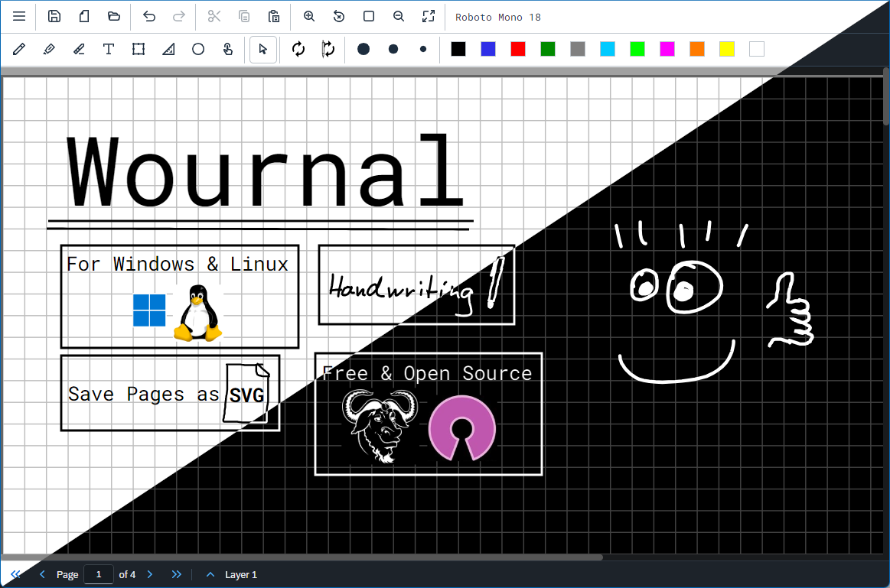Cut selection with the scissors icon

click(x=214, y=17)
